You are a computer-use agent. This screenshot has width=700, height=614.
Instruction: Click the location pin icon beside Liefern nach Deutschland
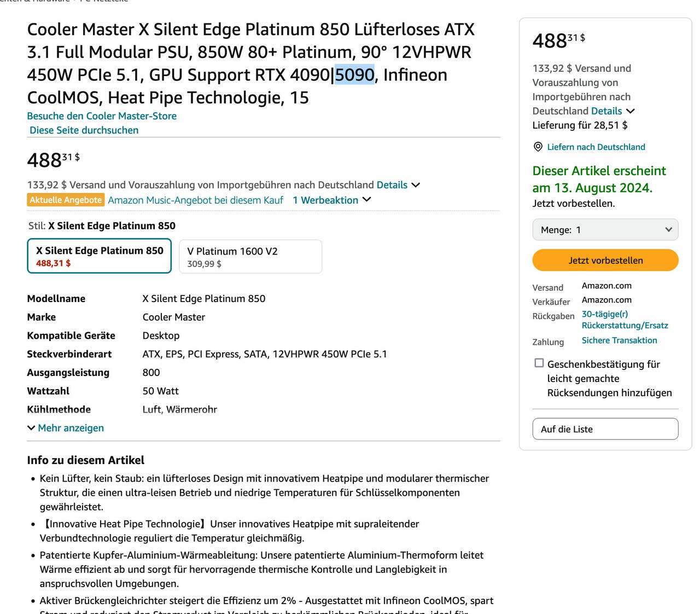coord(538,147)
